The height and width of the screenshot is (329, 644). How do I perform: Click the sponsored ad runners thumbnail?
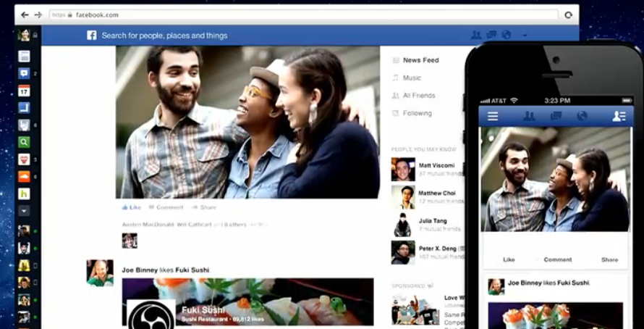[x=415, y=309]
